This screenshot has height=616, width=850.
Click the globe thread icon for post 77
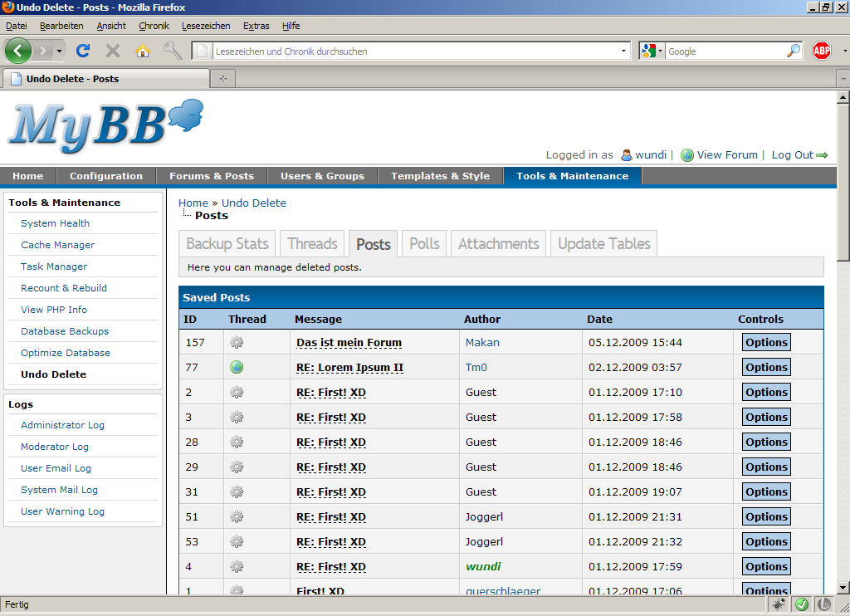tap(237, 367)
